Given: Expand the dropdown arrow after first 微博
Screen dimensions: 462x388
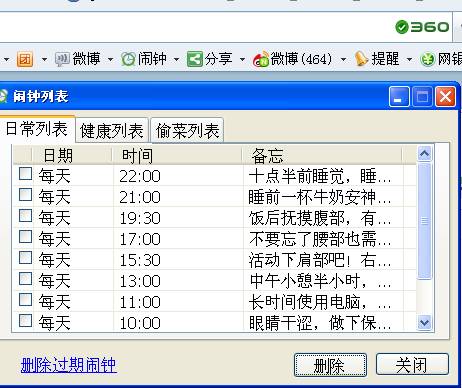Looking at the screenshot, I should coord(110,60).
